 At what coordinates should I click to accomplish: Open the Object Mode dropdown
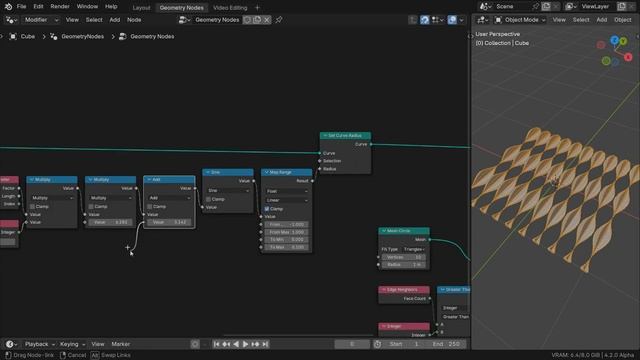(x=520, y=20)
